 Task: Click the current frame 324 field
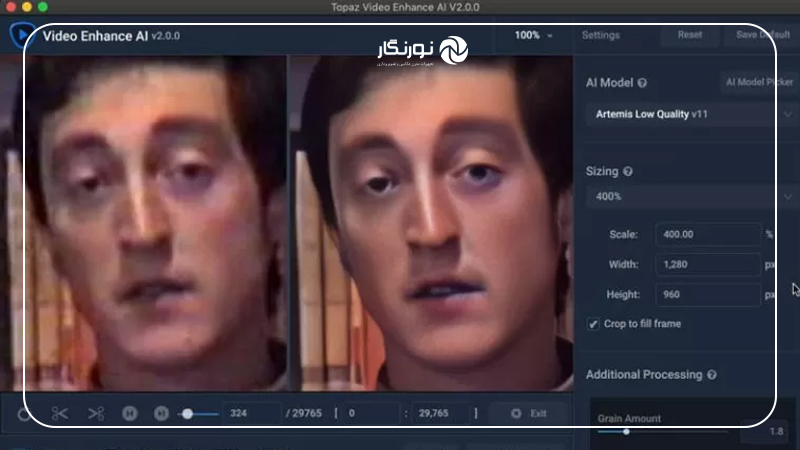tap(252, 413)
